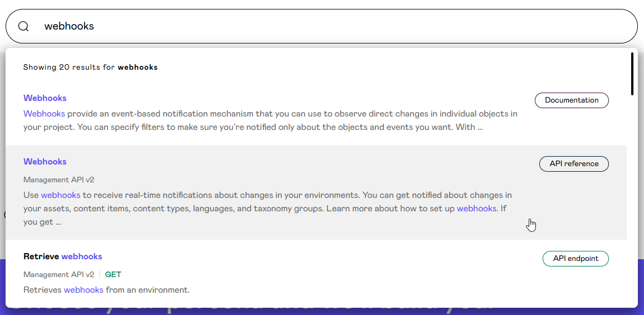The image size is (644, 315).
Task: Click the highlighted "Webhooks" word starting the Documentation snippet
Action: 44,114
